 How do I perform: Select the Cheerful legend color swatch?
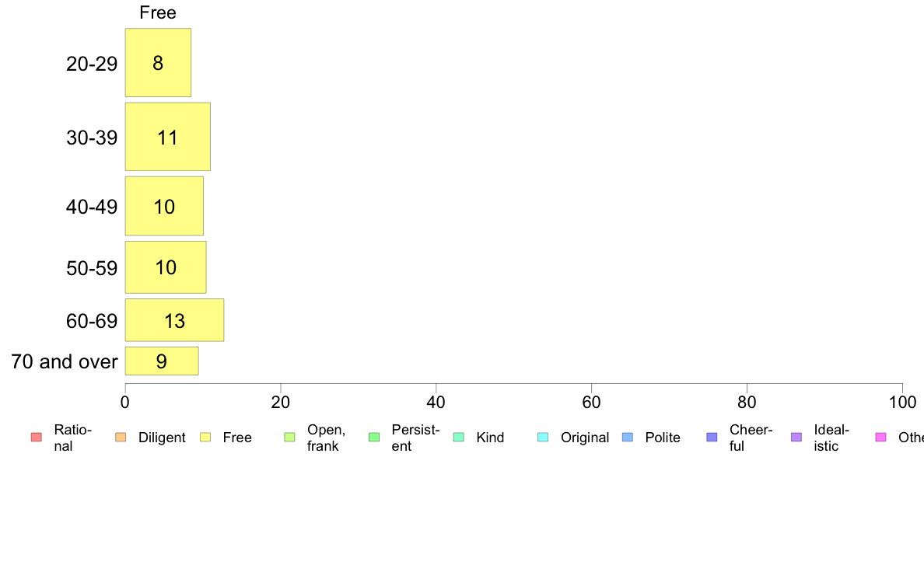click(712, 438)
